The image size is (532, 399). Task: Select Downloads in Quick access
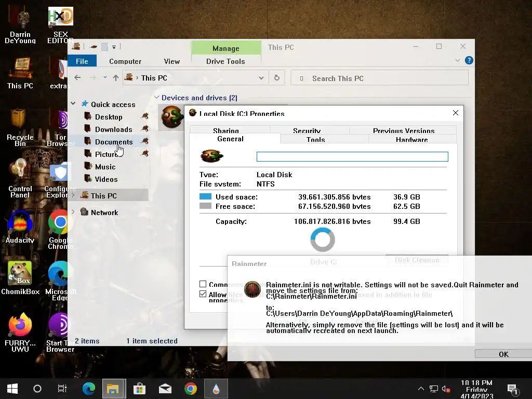pyautogui.click(x=113, y=129)
